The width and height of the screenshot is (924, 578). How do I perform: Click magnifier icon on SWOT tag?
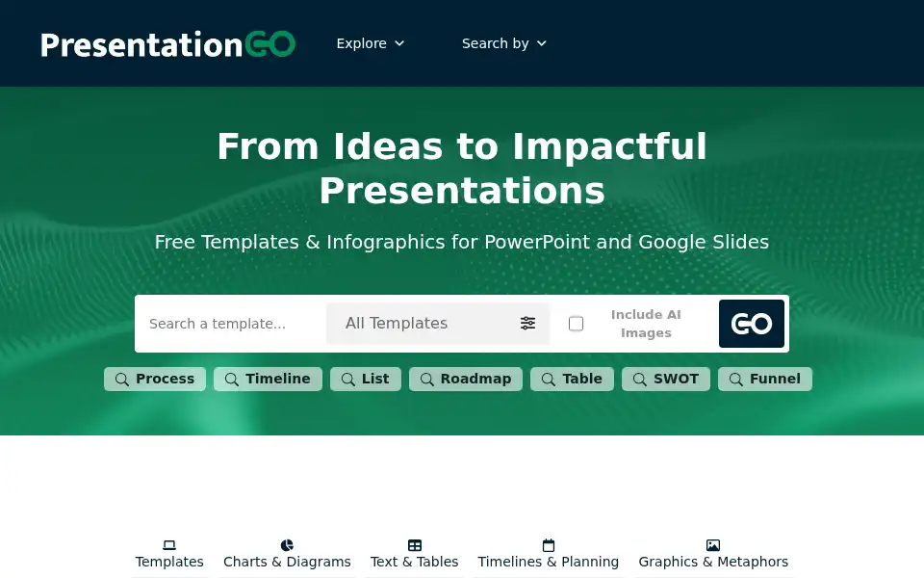[x=640, y=380]
